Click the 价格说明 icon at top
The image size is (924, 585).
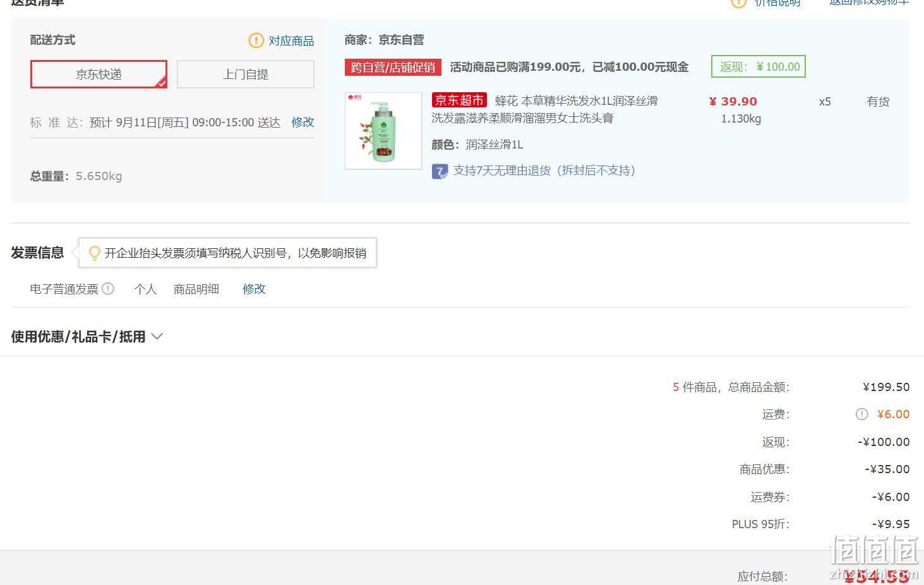tap(738, 2)
